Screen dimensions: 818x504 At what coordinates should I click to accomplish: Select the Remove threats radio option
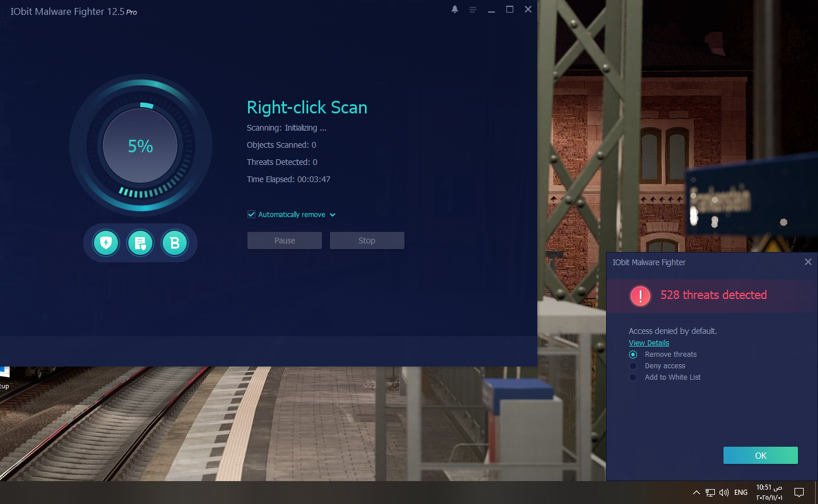click(x=633, y=355)
